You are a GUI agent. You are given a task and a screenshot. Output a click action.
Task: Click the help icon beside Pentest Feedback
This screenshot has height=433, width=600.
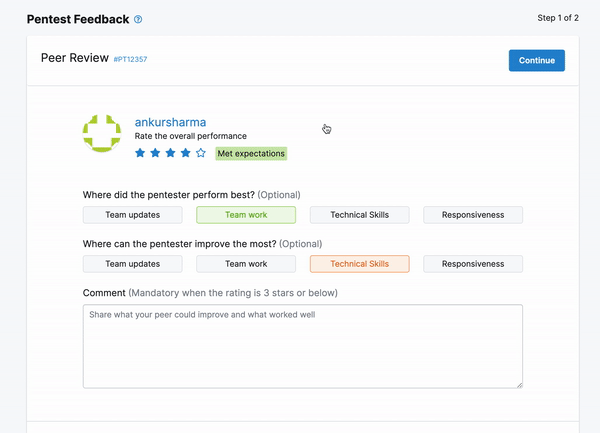tap(138, 19)
